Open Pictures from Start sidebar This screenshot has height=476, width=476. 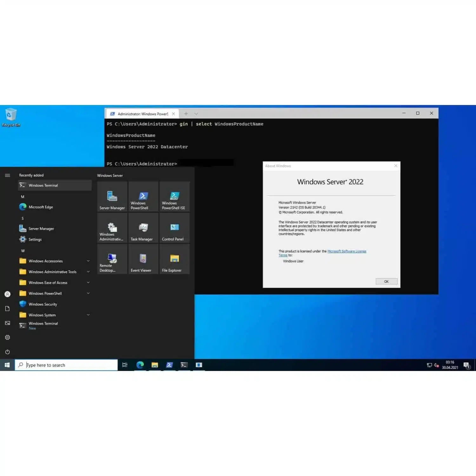tap(7, 323)
